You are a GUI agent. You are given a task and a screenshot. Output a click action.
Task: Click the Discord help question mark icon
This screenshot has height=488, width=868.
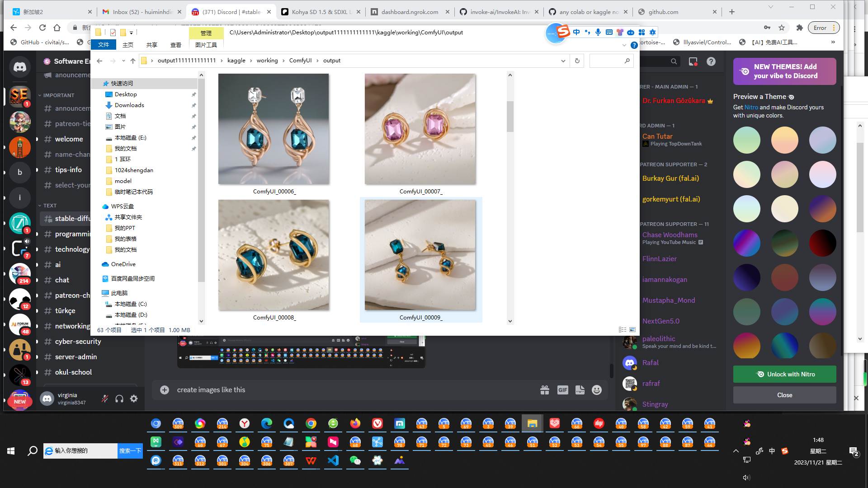[x=711, y=61]
